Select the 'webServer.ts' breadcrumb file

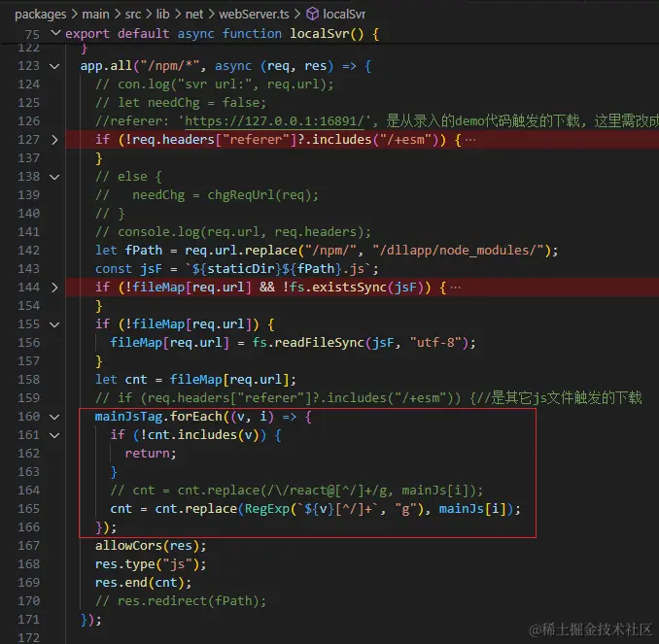pos(254,15)
